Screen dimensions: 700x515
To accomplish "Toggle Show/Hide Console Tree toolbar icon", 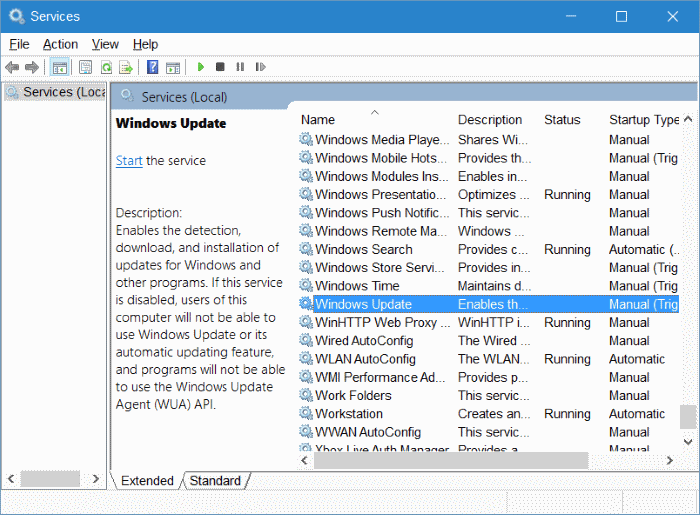I will [x=60, y=67].
